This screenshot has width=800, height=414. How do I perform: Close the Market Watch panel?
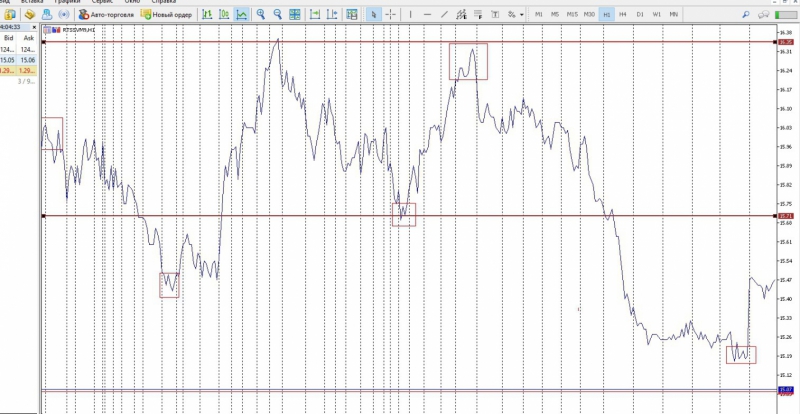34,27
